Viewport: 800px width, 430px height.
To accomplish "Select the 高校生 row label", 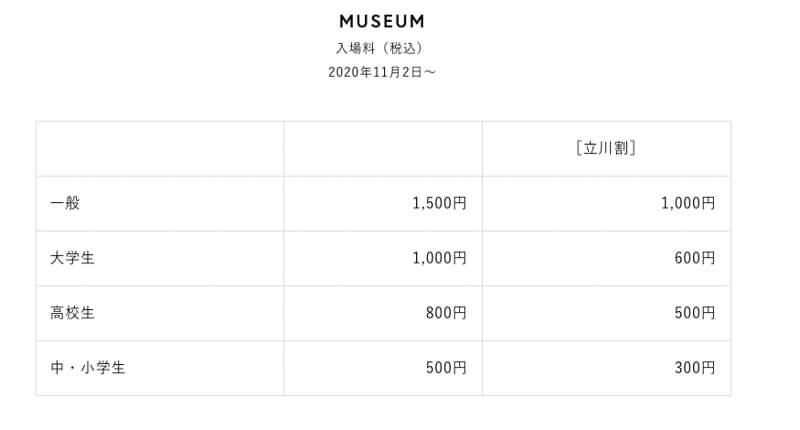I will pyautogui.click(x=72, y=314).
